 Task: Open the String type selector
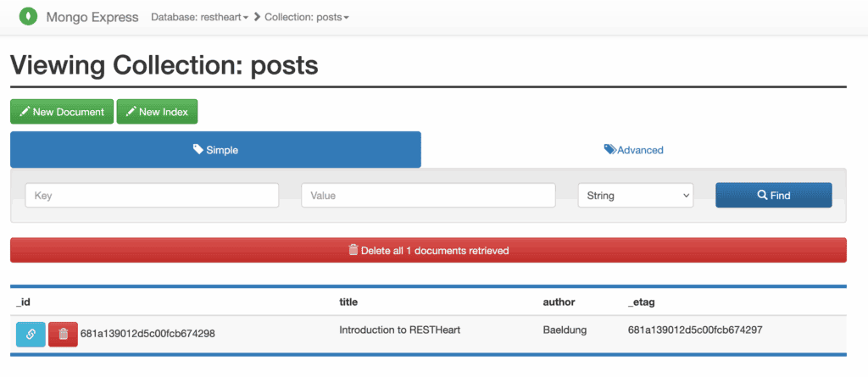tap(635, 196)
